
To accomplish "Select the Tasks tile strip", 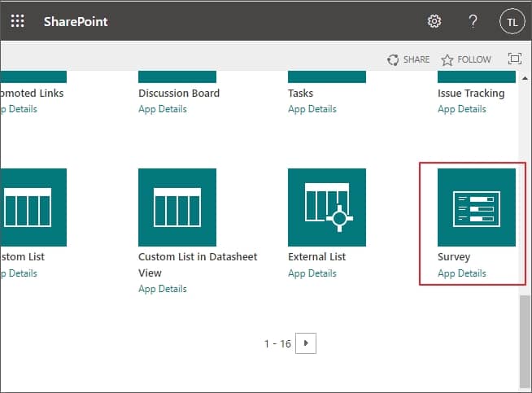I will pos(327,76).
